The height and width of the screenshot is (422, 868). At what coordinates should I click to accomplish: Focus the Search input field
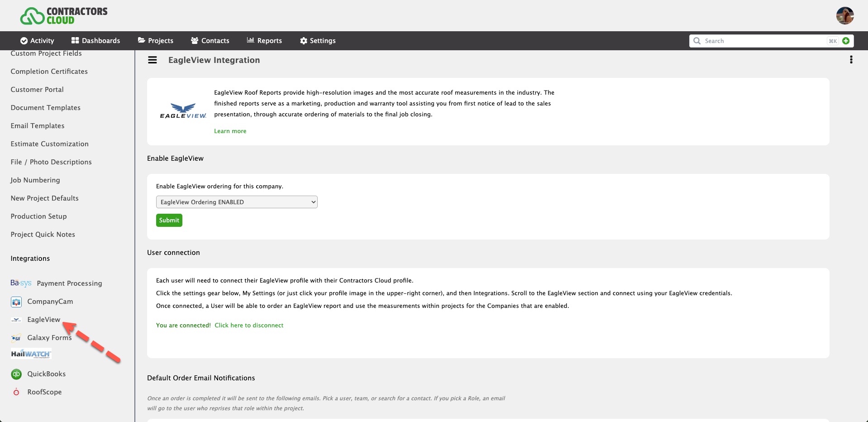pyautogui.click(x=765, y=41)
